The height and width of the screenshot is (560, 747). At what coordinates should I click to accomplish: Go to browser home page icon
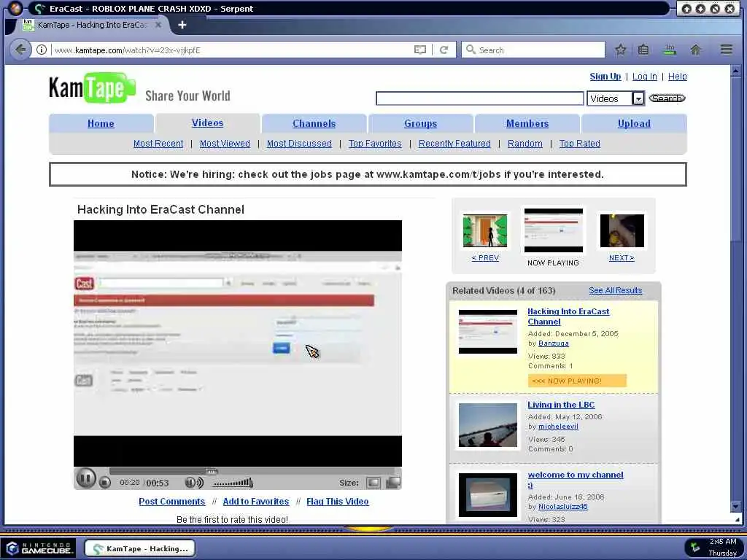click(x=695, y=50)
